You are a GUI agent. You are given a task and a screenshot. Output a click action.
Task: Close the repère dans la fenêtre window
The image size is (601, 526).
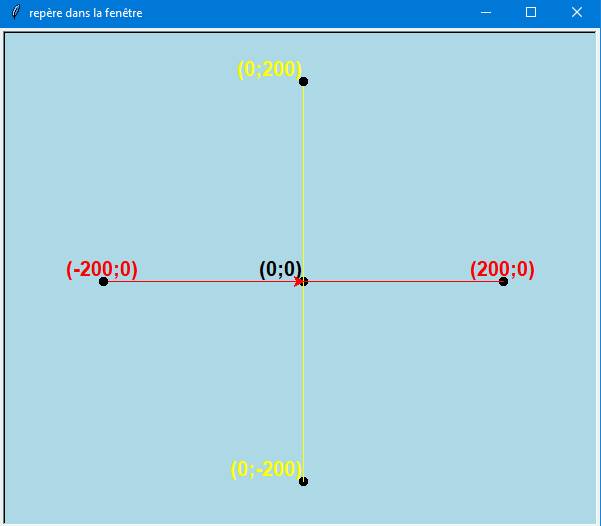[x=577, y=13]
